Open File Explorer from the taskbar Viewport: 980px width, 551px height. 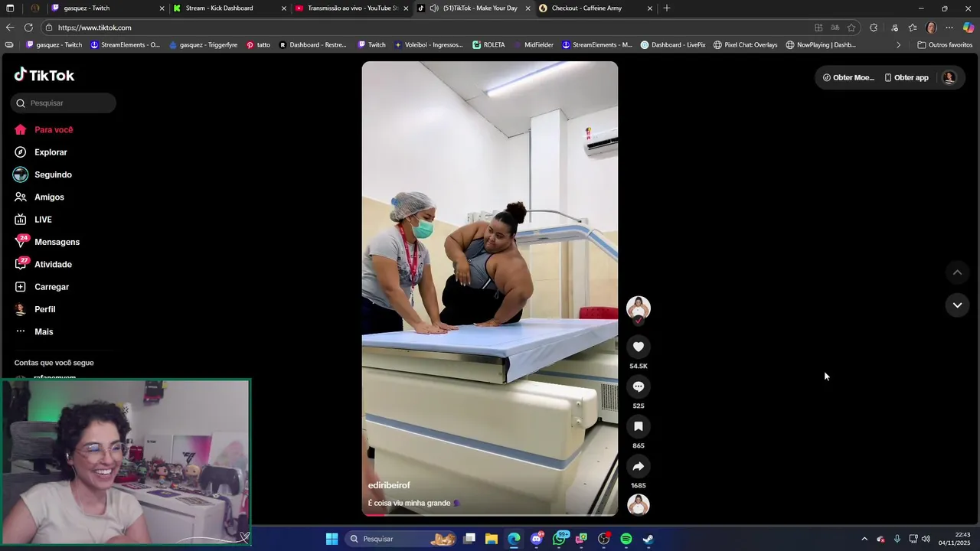click(x=492, y=539)
